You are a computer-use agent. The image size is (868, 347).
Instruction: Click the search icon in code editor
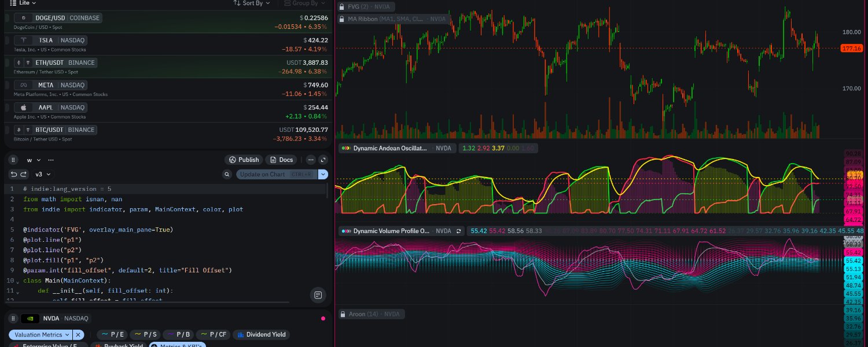pos(227,174)
